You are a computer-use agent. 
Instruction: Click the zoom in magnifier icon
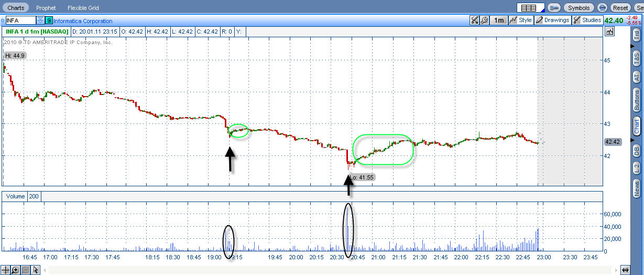point(16,270)
